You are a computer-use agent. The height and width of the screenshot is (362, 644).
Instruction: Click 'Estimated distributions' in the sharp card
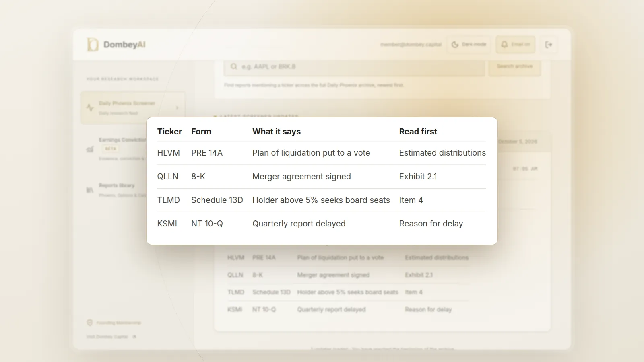[442, 153]
